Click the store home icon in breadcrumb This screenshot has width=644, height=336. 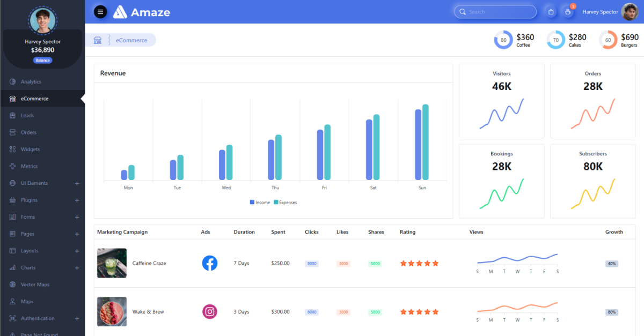(x=98, y=40)
